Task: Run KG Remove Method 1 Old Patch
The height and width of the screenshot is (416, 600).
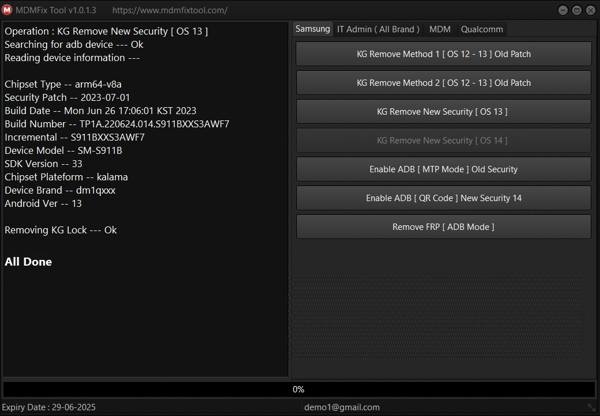Action: coord(443,54)
